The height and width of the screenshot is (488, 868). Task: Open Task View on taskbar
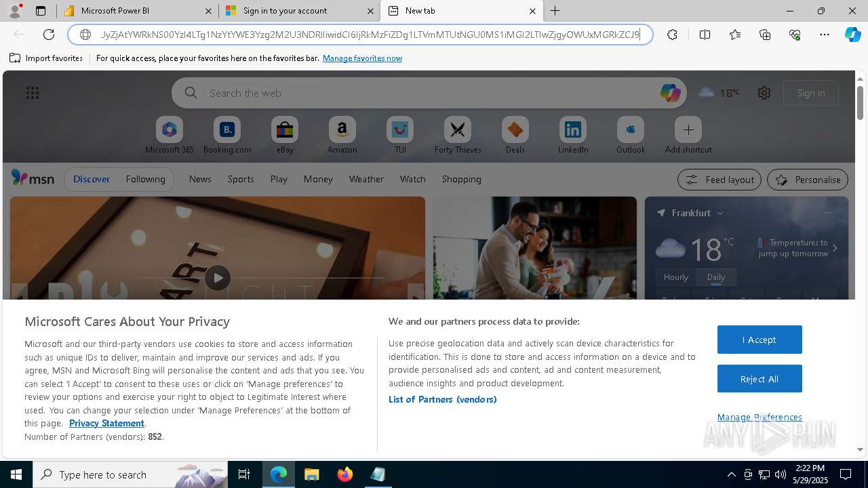[x=244, y=474]
